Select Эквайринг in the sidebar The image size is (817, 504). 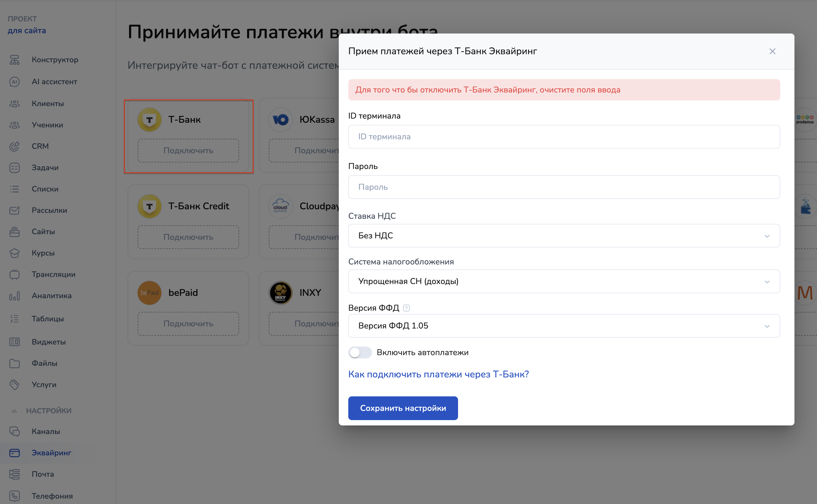click(x=51, y=453)
